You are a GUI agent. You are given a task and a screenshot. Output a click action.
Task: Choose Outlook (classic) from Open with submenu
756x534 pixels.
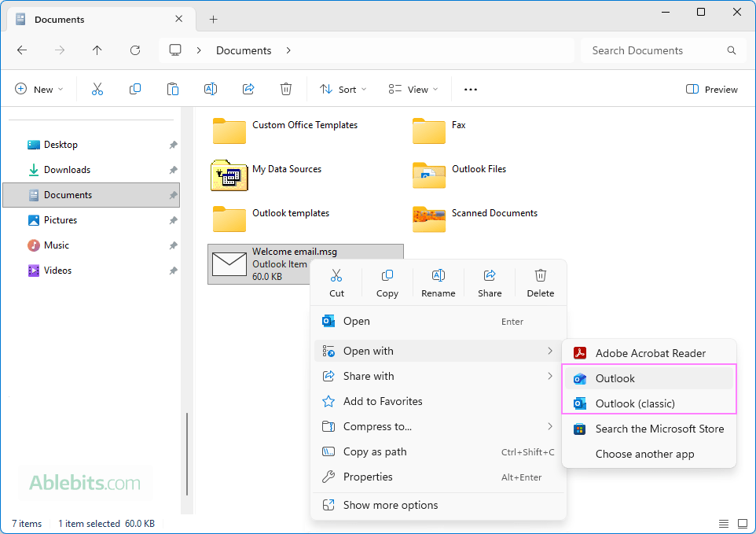(635, 403)
